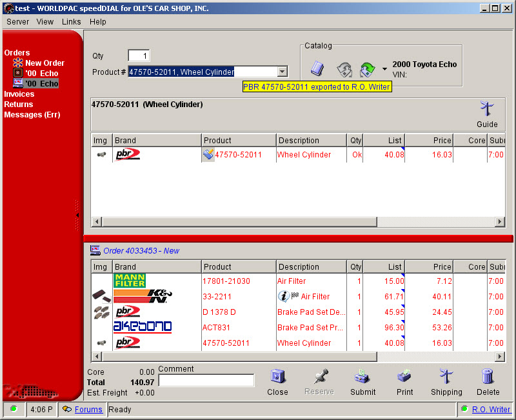Screen dimensions: 516x420
Task: Open Messages (Err) section
Action: tap(32, 115)
